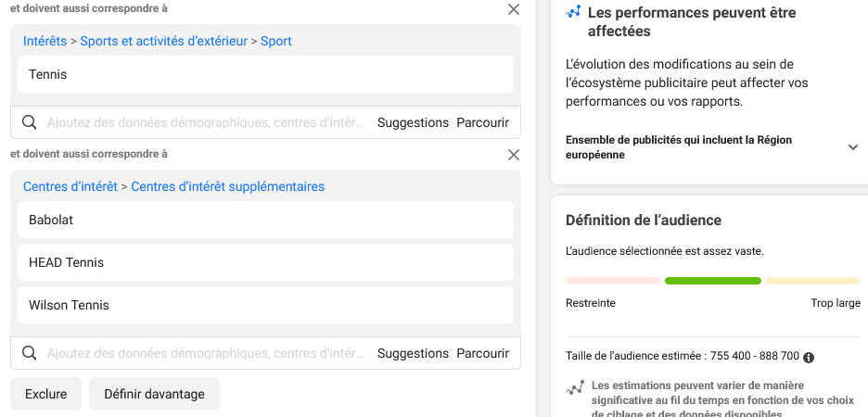
Task: Focus search field under the Tennis group
Action: (206, 122)
